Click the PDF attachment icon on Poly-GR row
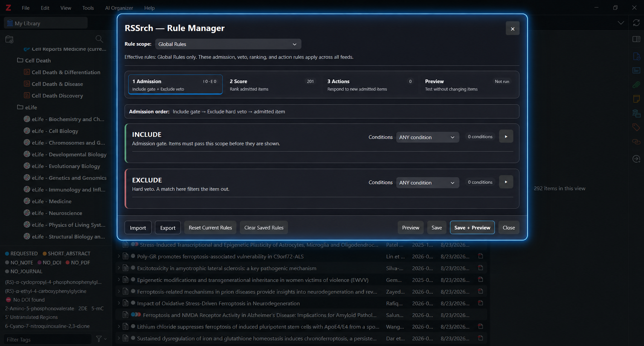Image resolution: width=644 pixels, height=346 pixels. [x=481, y=256]
